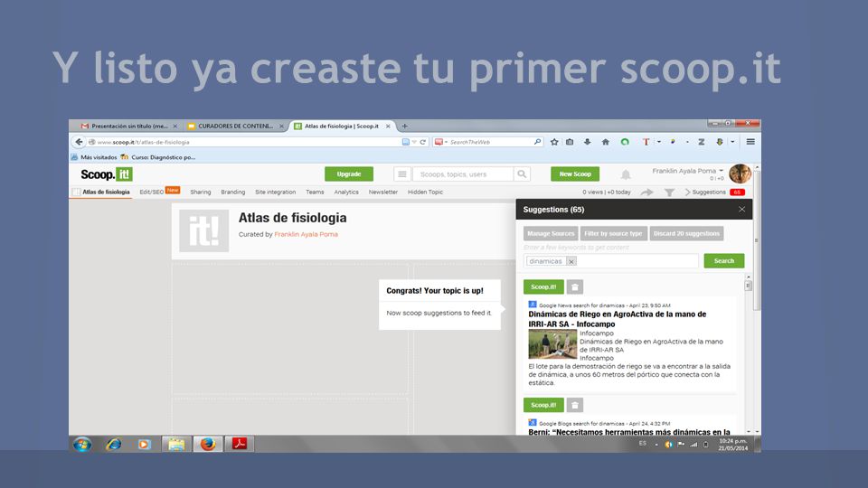The width and height of the screenshot is (868, 488).
Task: Scoop.it! the Dinámicas de Riego suggestion
Action: (543, 287)
